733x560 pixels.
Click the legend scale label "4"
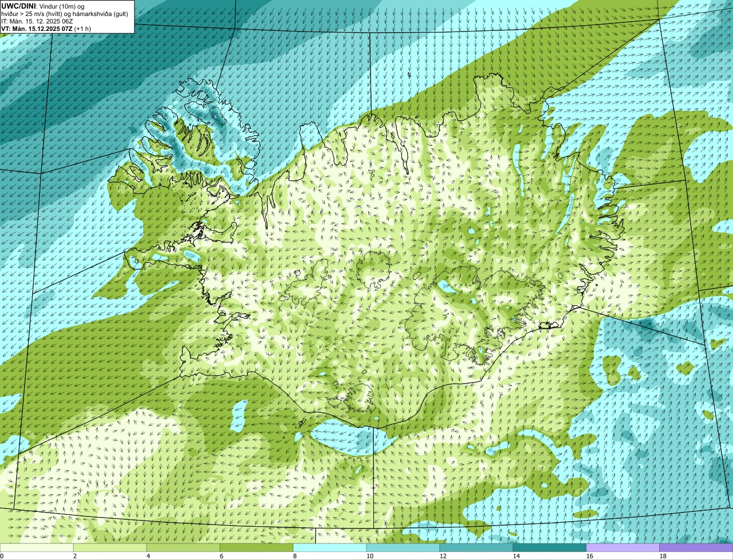[148, 556]
